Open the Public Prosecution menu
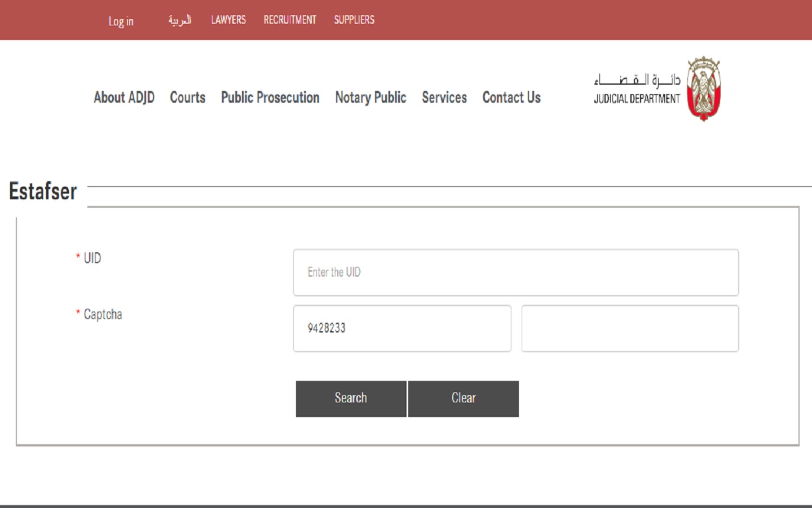This screenshot has width=812, height=508. (x=270, y=98)
